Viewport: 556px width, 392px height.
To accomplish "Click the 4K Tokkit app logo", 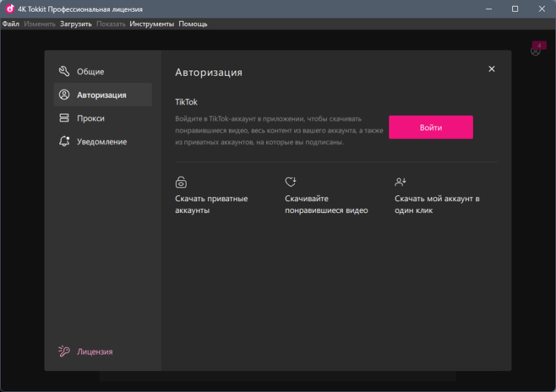I will point(10,9).
